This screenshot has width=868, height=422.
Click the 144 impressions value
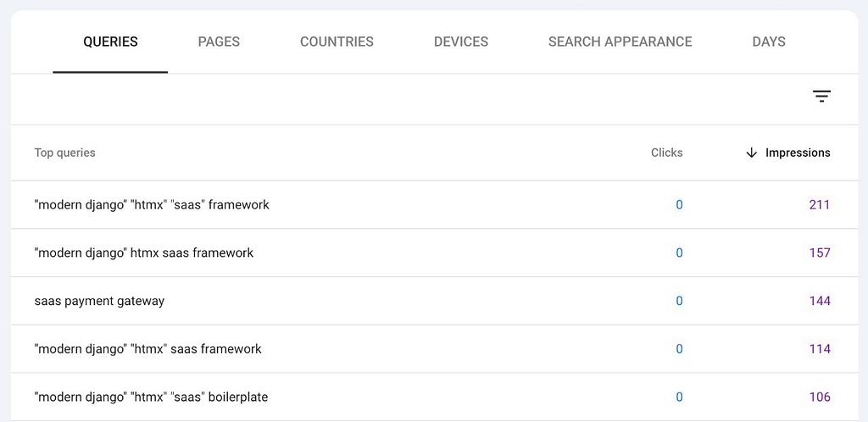click(x=819, y=301)
